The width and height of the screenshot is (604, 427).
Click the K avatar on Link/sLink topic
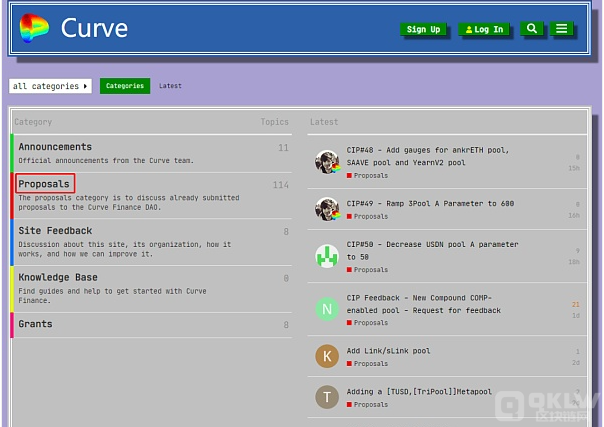click(327, 356)
